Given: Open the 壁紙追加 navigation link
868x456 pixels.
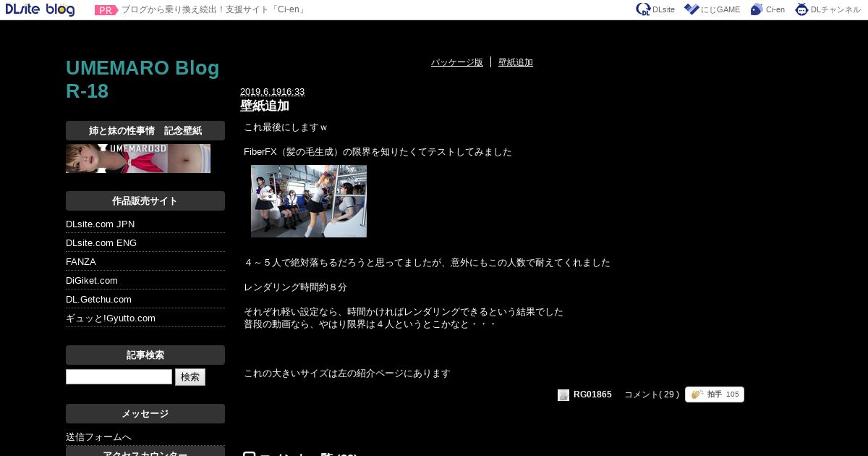Looking at the screenshot, I should (x=516, y=62).
